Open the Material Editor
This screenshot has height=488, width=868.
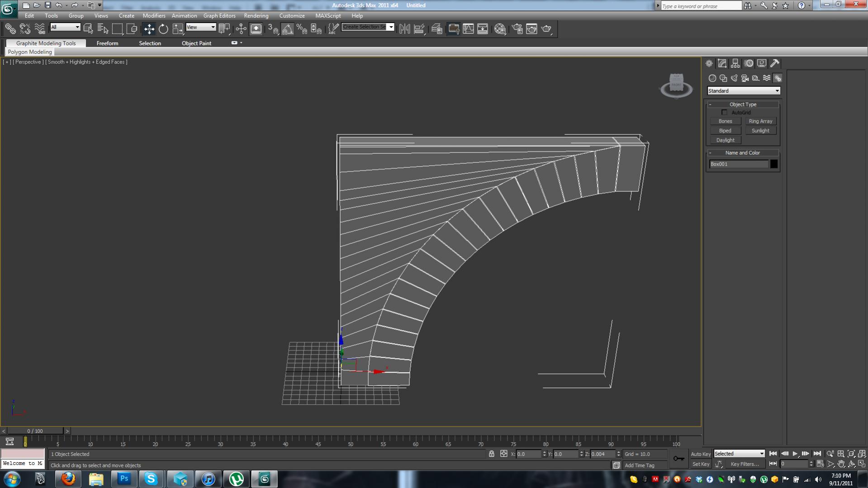pos(500,28)
